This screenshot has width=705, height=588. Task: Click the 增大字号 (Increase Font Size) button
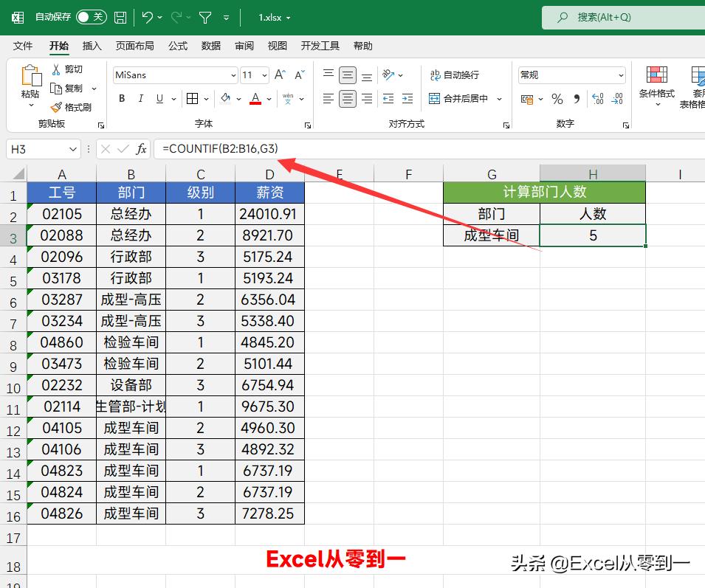point(279,75)
